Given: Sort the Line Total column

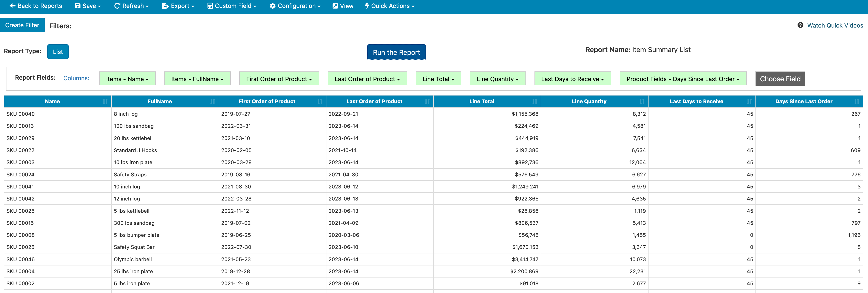Looking at the screenshot, I should pos(534,101).
